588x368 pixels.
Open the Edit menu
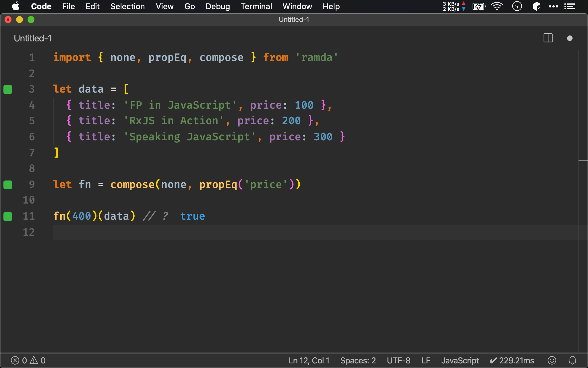pyautogui.click(x=92, y=6)
